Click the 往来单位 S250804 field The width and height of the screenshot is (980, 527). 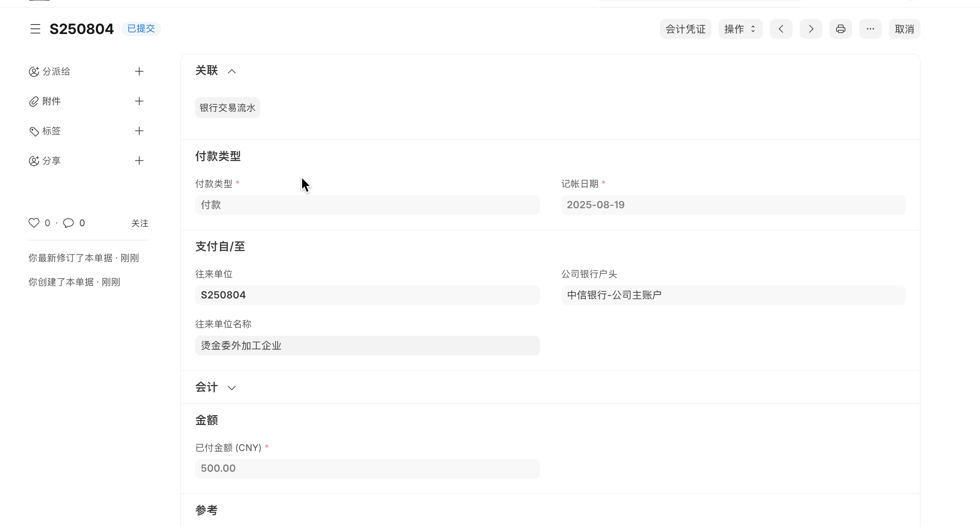click(x=367, y=295)
